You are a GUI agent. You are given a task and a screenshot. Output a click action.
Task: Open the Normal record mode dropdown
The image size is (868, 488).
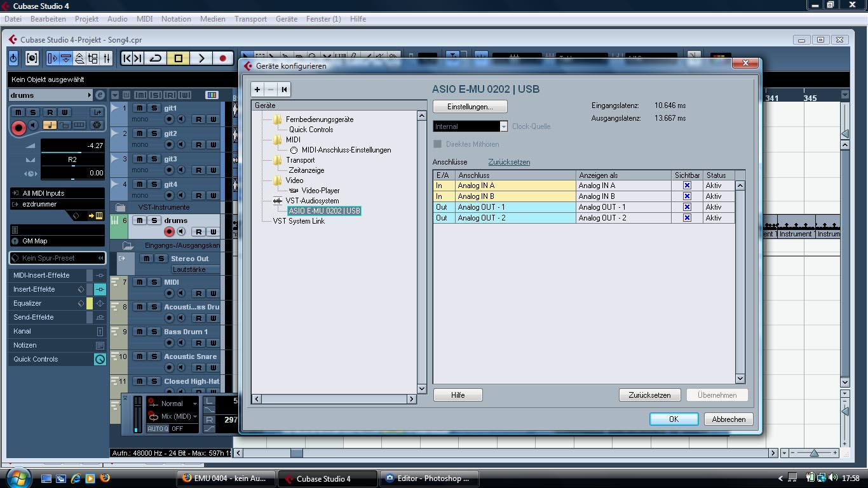(172, 403)
